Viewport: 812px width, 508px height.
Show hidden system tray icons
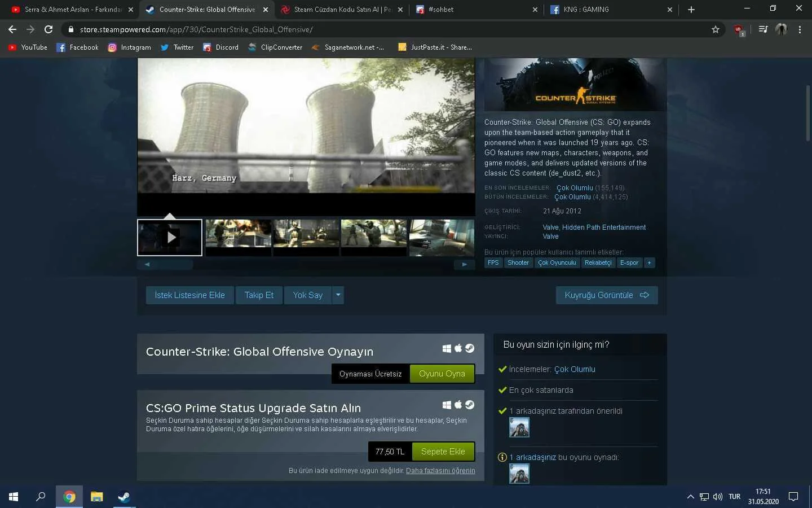[690, 497]
